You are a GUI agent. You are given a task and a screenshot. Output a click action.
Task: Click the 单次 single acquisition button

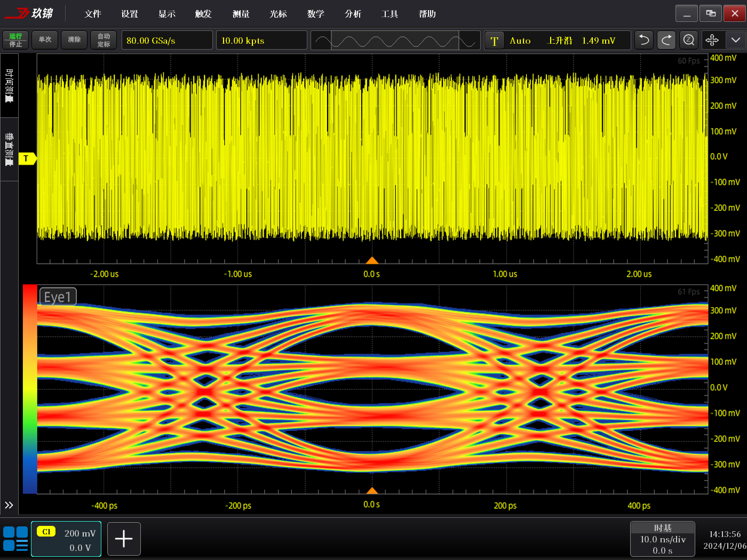click(45, 40)
